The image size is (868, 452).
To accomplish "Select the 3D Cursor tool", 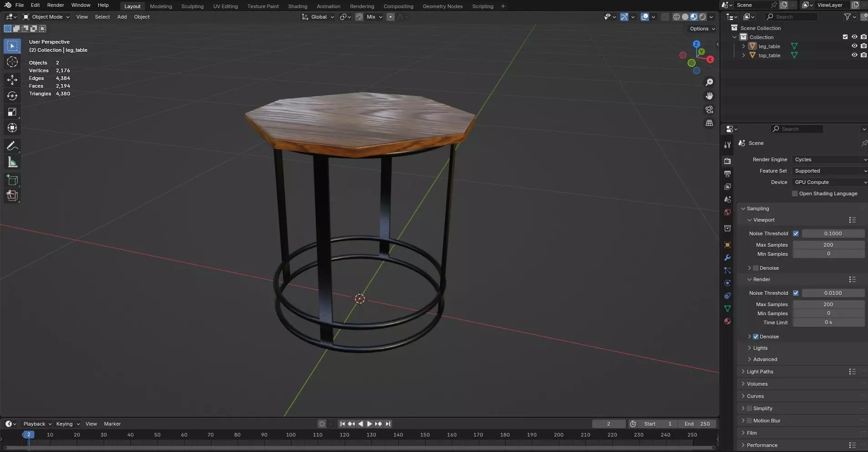I will pos(12,62).
